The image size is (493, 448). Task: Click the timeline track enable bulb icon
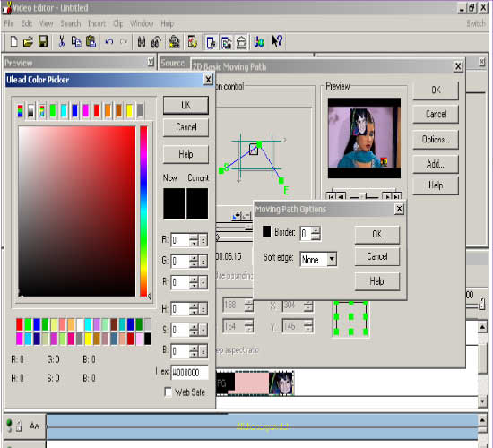click(10, 426)
